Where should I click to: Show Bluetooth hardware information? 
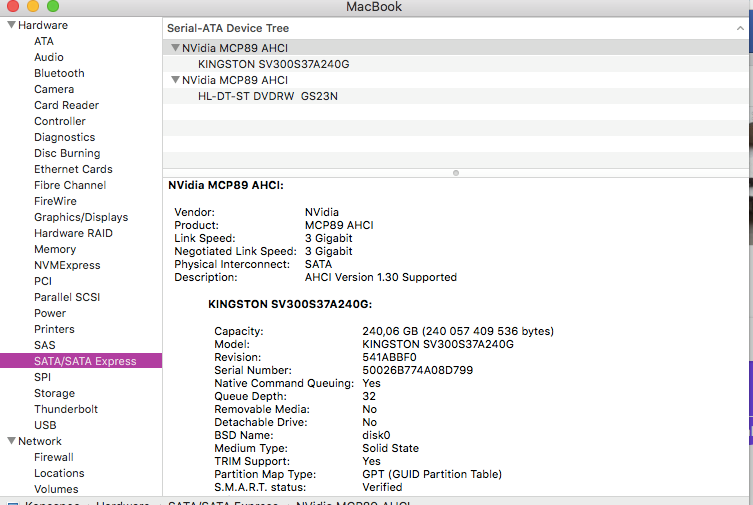coord(59,73)
